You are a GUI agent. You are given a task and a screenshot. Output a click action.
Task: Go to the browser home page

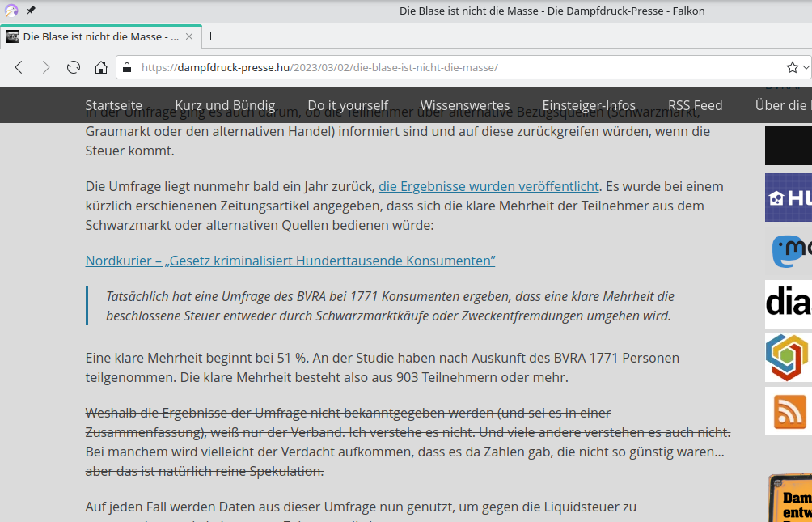point(101,67)
